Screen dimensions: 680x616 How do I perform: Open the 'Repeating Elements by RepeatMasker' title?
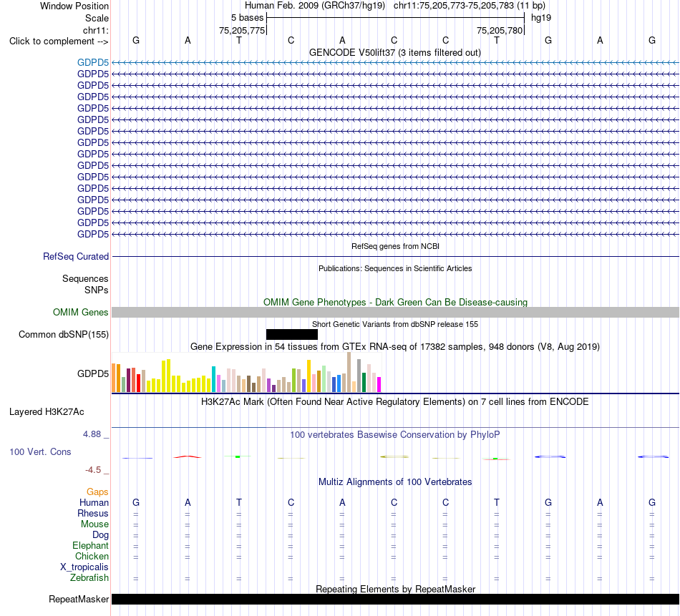pyautogui.click(x=395, y=589)
